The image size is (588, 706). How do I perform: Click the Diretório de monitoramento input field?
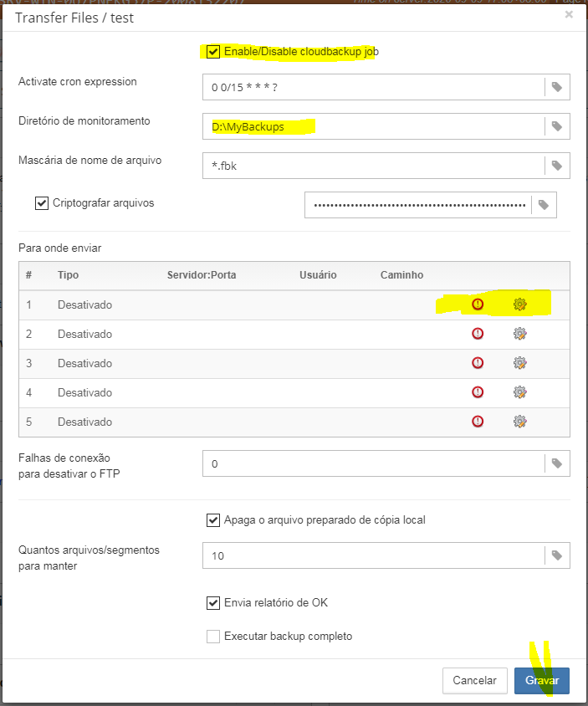pos(373,126)
